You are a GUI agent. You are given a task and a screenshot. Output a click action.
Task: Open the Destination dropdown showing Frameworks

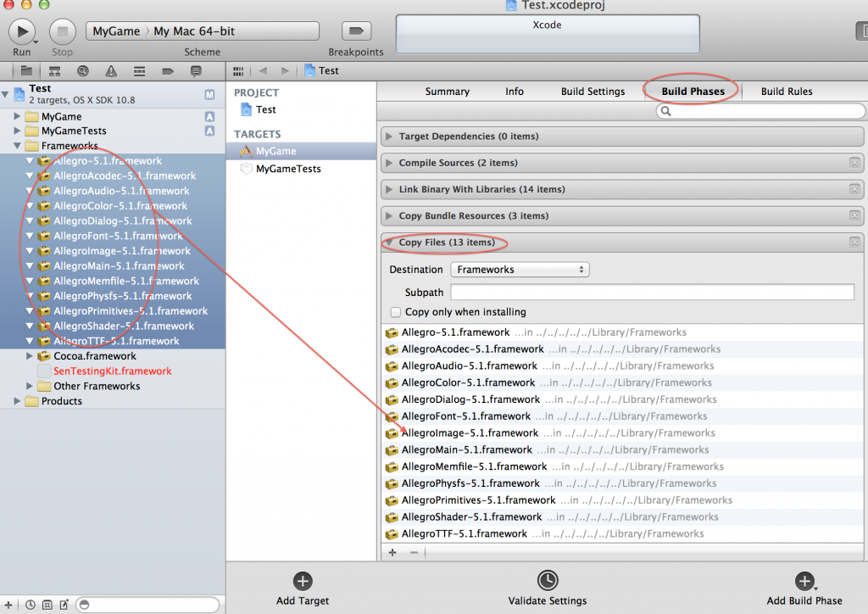point(520,269)
